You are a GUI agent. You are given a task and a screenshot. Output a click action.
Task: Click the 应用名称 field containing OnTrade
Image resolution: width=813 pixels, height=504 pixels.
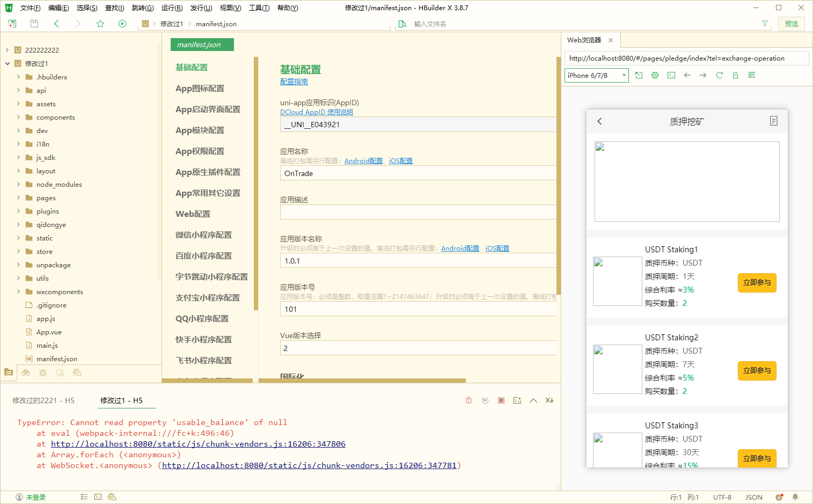[418, 173]
